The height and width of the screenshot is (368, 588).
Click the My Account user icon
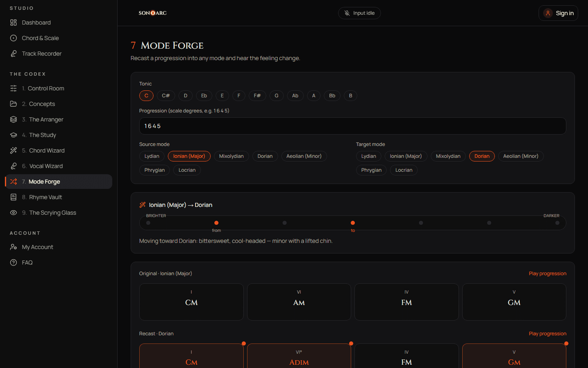(x=13, y=247)
